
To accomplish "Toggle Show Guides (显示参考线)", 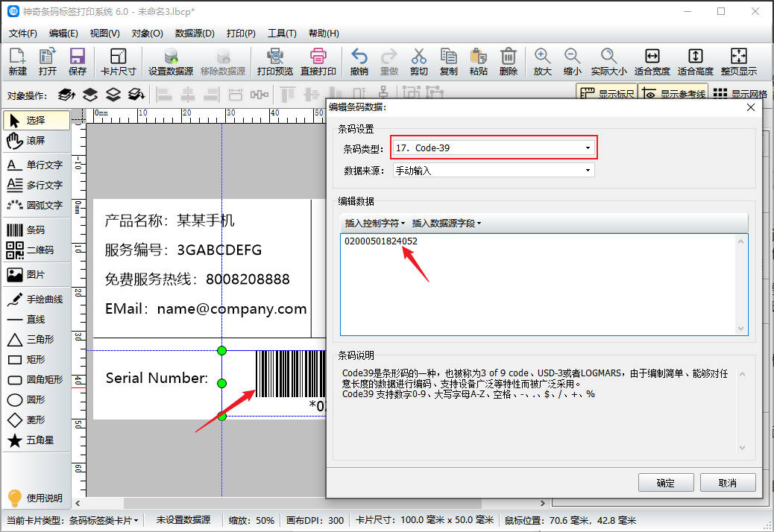I will pyautogui.click(x=673, y=94).
